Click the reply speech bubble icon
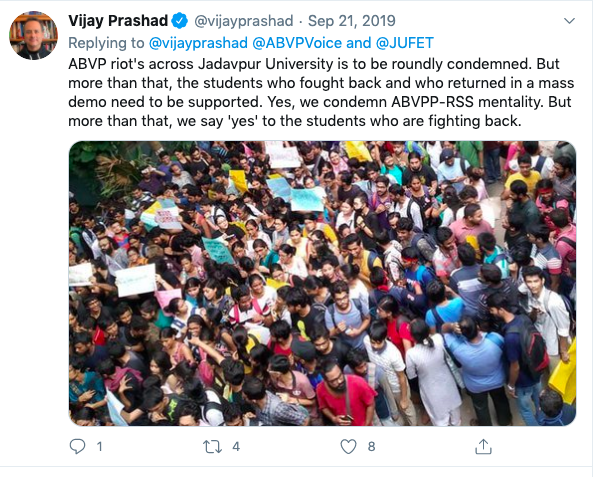The image size is (600, 477). pyautogui.click(x=78, y=446)
